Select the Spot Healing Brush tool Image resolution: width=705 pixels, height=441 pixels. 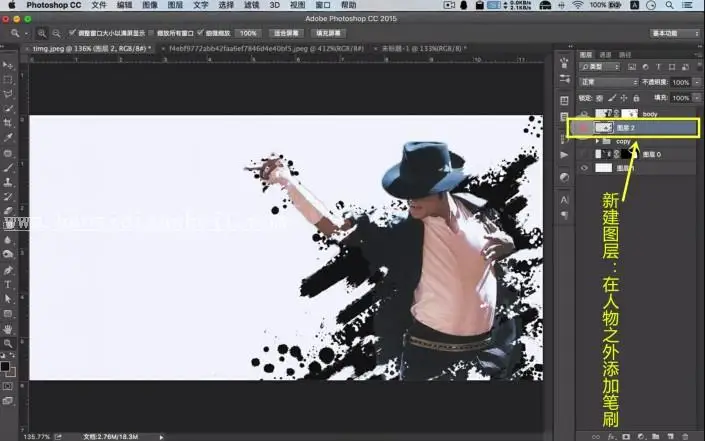(x=8, y=153)
